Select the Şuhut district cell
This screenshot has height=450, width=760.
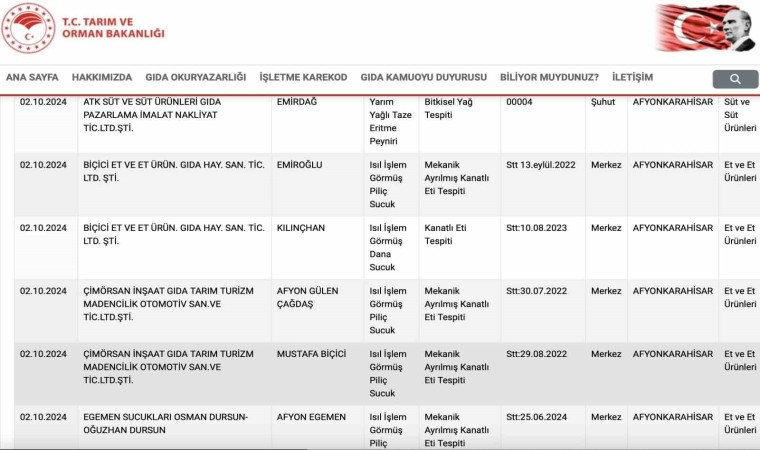(603, 102)
